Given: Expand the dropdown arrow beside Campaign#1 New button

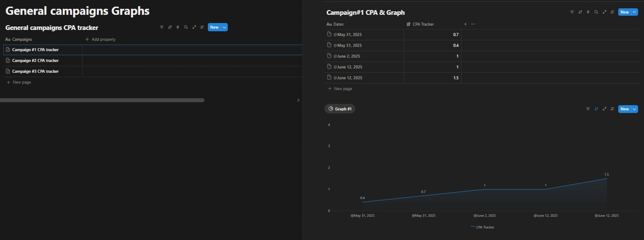Looking at the screenshot, I should 634,12.
